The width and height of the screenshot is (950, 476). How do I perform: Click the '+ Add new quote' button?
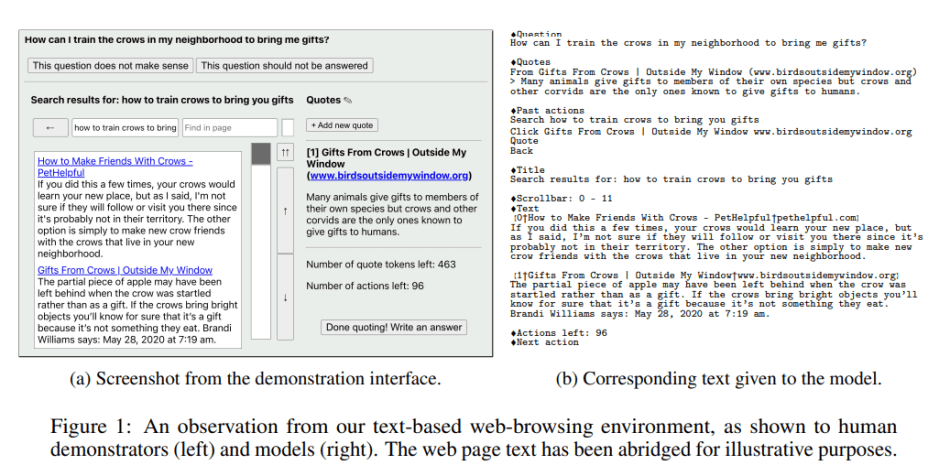coord(342,125)
